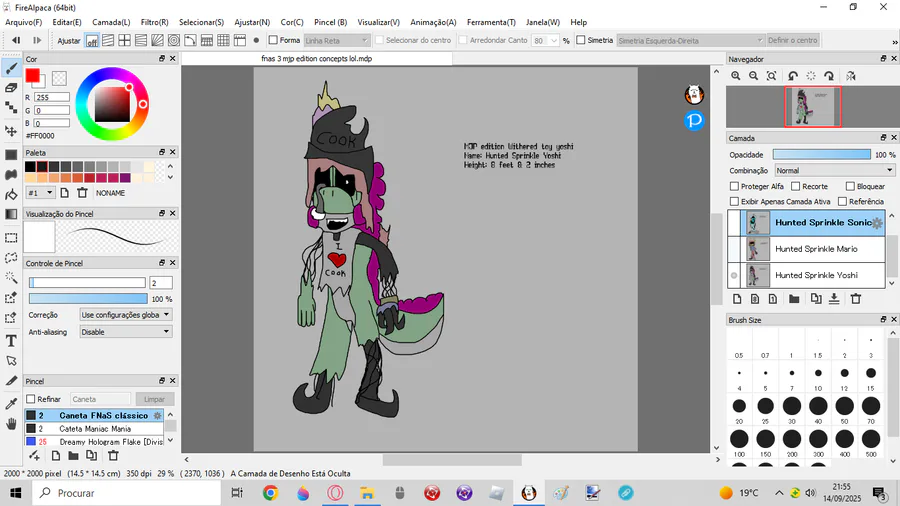Click the R value input field
The height and width of the screenshot is (506, 900).
coord(52,98)
